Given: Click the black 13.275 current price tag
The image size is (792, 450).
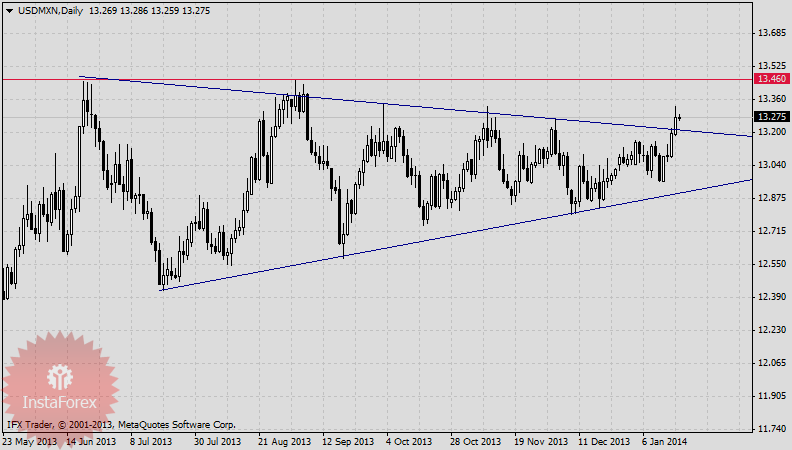Looking at the screenshot, I should (x=770, y=117).
